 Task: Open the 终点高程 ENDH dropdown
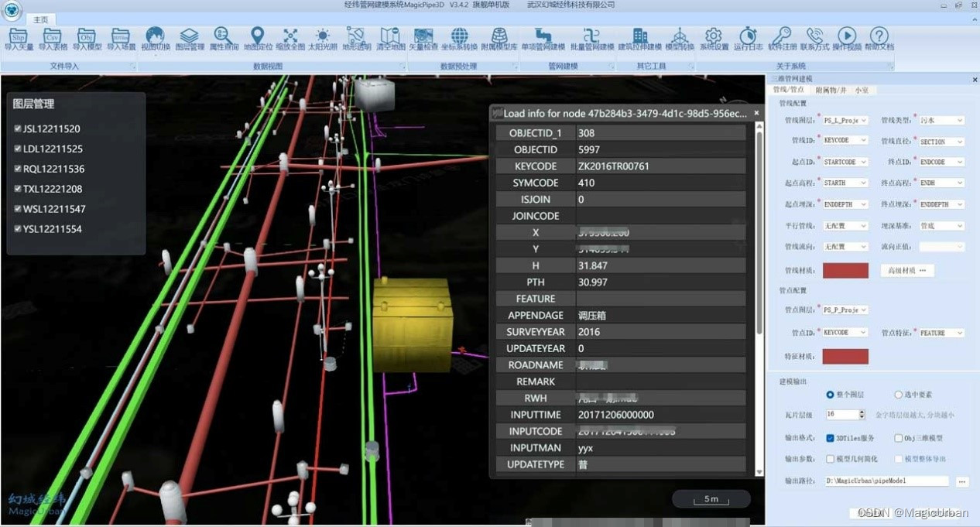941,183
